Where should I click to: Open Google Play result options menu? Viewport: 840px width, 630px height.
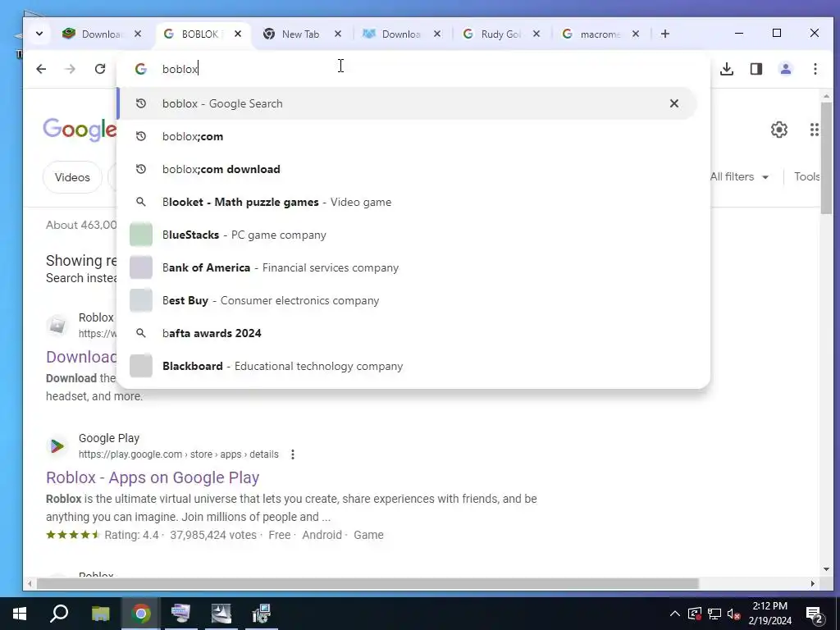[x=293, y=454]
